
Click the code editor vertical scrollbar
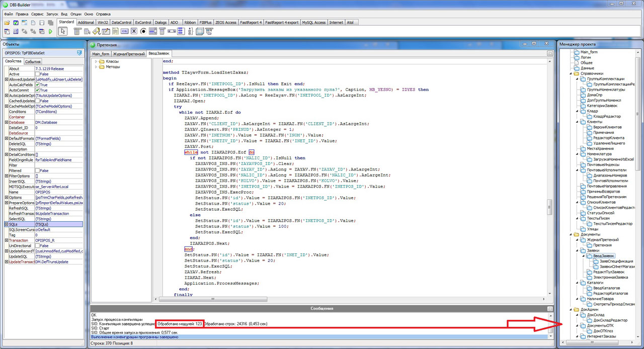click(x=550, y=206)
